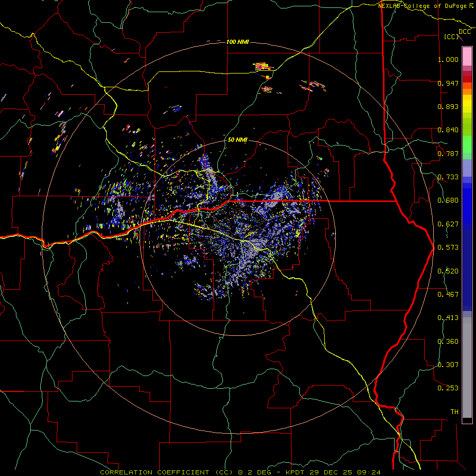
Task: Click the TH threshold label
Action: pos(454,412)
